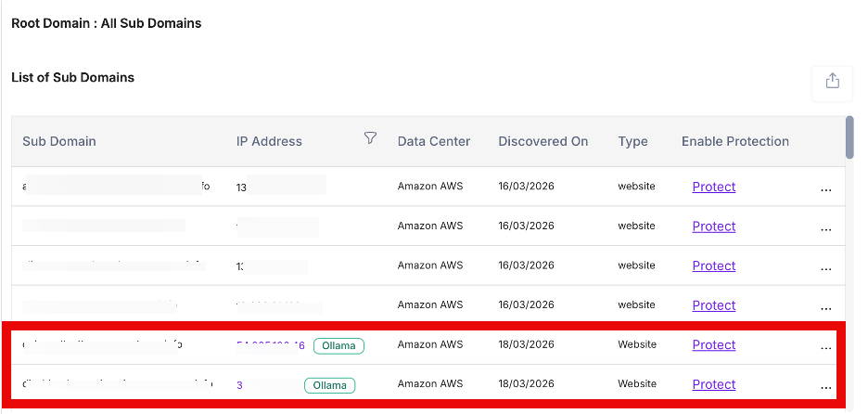Click the Sub Domain column header
This screenshot has height=414, width=868.
coord(59,141)
